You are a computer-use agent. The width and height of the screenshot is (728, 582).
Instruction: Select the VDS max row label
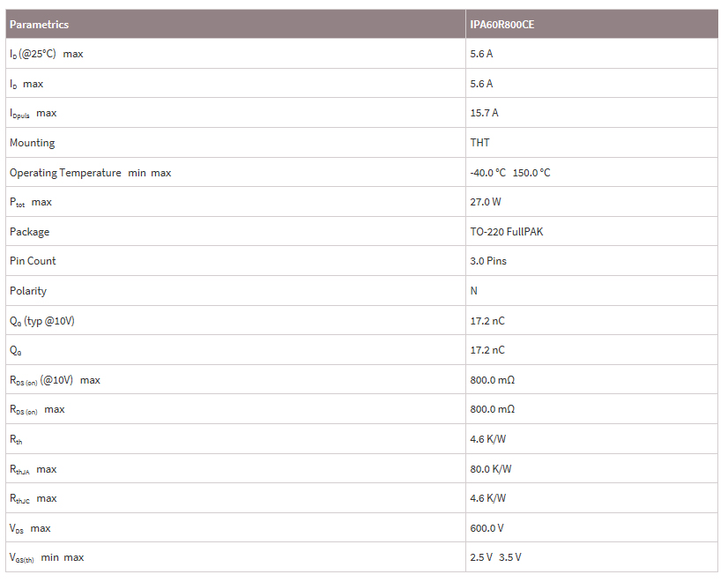(30, 528)
